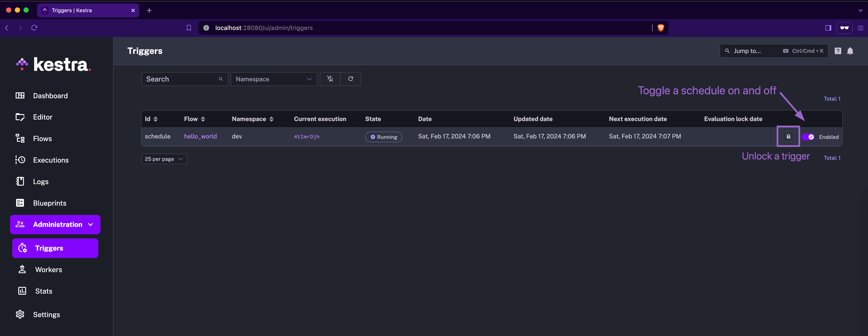The width and height of the screenshot is (868, 336).
Task: Open the Blueprints page in sidebar
Action: click(50, 203)
